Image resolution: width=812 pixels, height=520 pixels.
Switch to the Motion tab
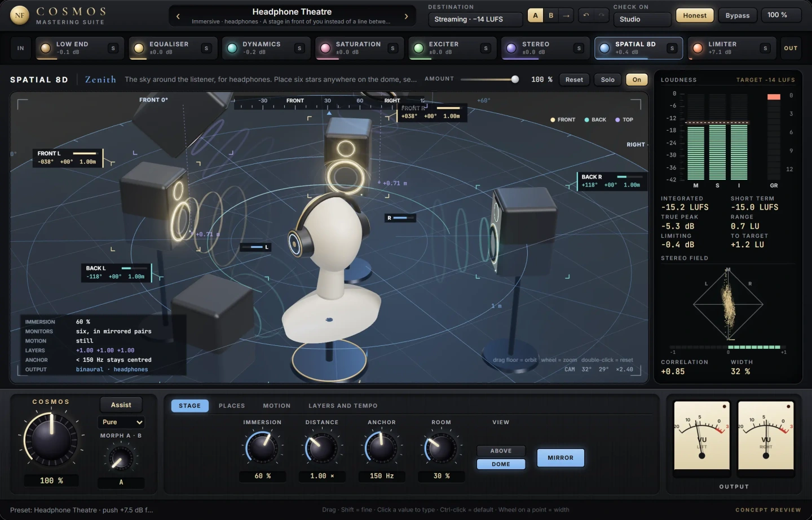(x=277, y=406)
